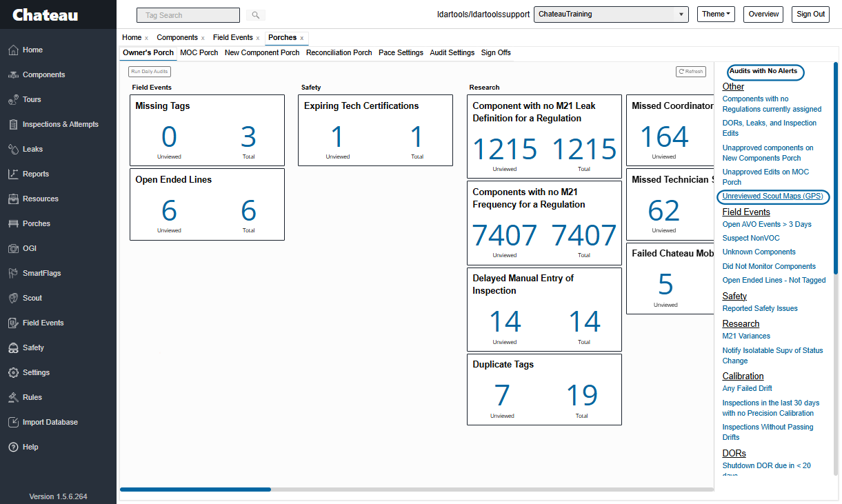This screenshot has width=842, height=504.
Task: Expand the Theme dropdown
Action: click(x=716, y=14)
